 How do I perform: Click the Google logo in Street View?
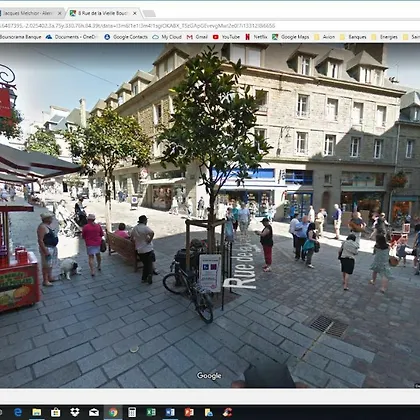click(209, 376)
